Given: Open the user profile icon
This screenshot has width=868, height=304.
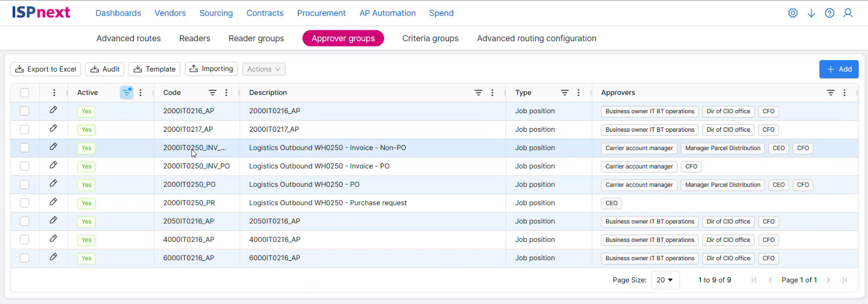Looking at the screenshot, I should [x=848, y=13].
